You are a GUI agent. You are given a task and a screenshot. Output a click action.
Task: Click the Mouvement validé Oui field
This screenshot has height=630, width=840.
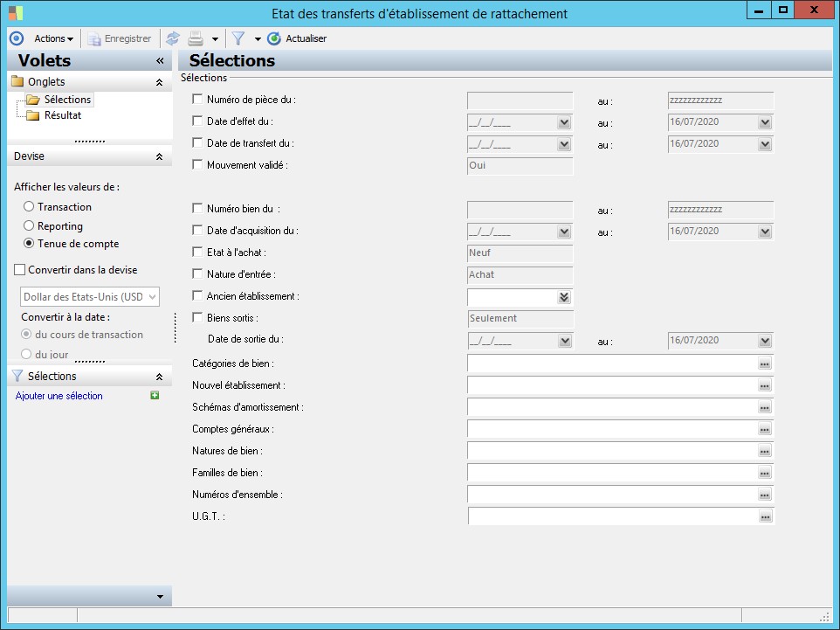point(520,166)
